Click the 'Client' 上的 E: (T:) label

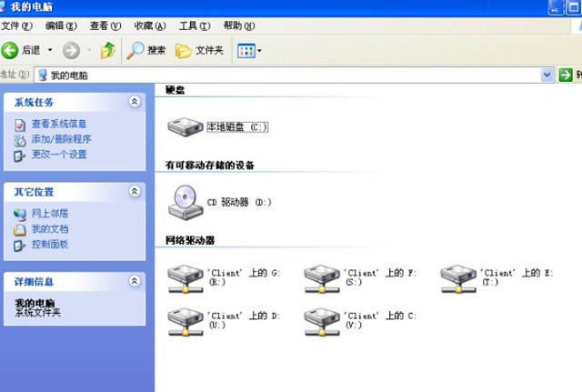pos(517,277)
